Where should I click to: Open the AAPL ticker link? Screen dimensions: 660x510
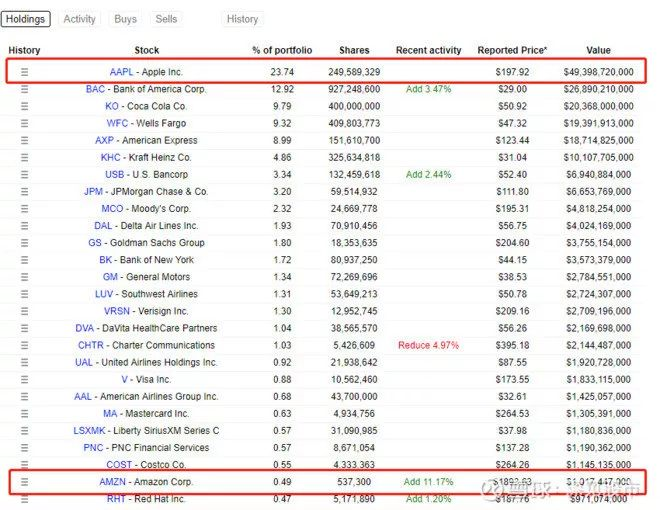tap(121, 72)
